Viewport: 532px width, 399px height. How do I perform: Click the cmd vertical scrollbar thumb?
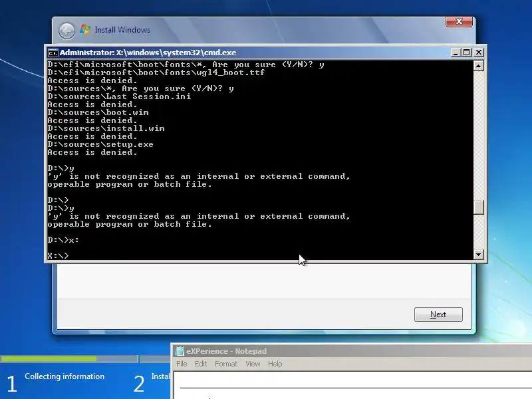[x=478, y=207]
